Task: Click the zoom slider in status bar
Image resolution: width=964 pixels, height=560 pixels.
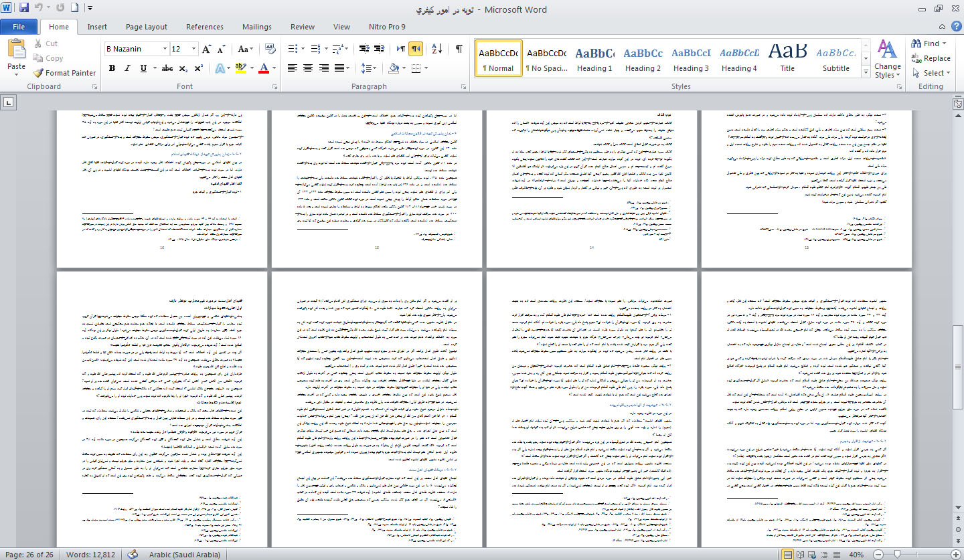Action: [895, 555]
